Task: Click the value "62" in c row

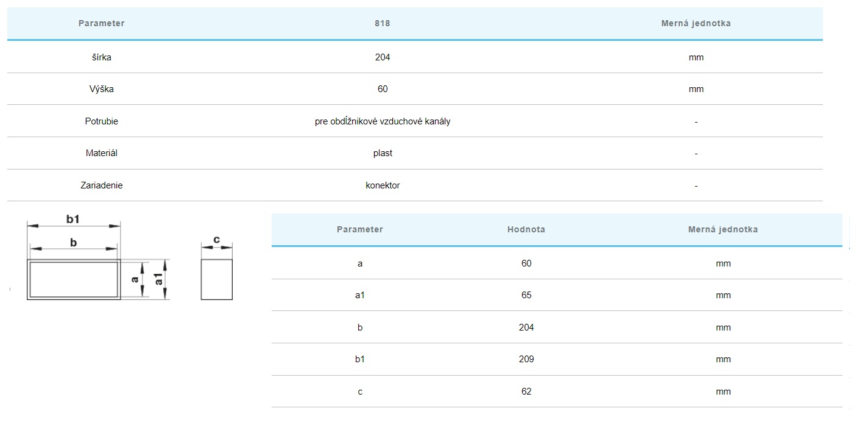Action: (526, 392)
